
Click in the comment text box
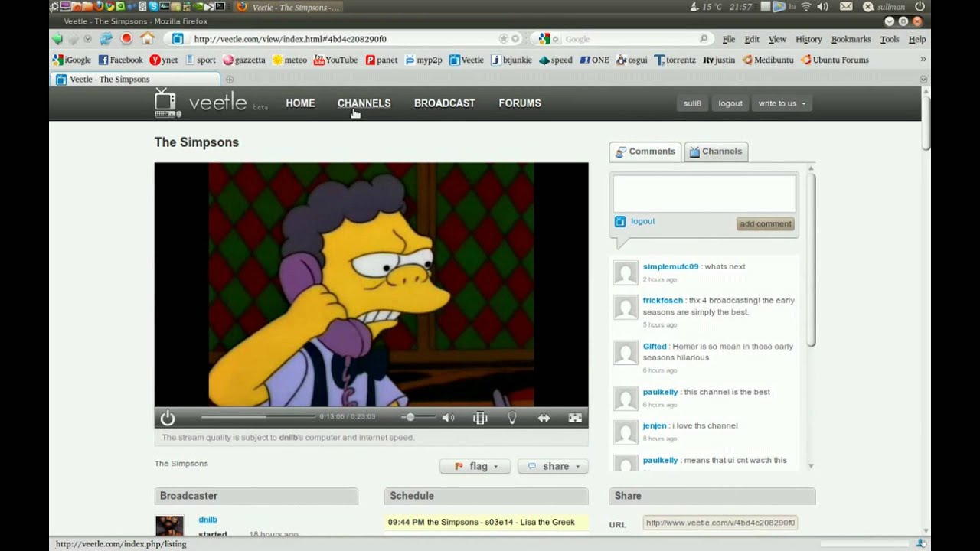705,194
